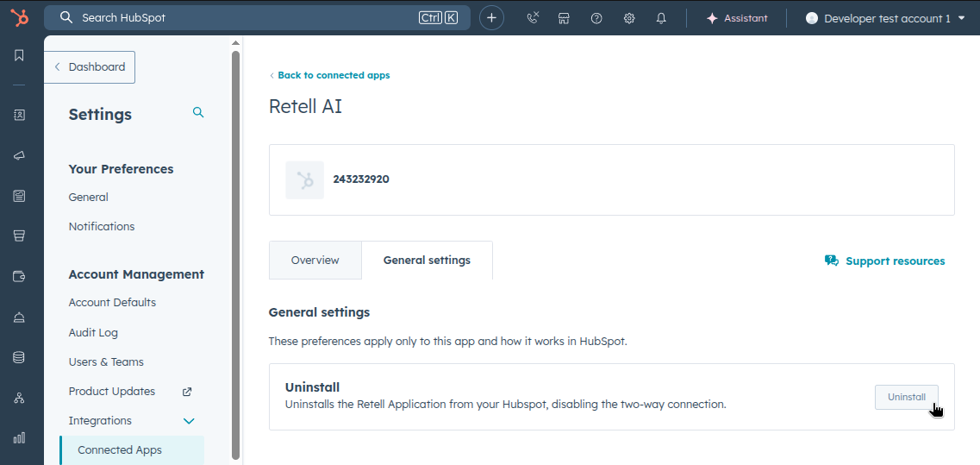This screenshot has height=465, width=980.
Task: Open the HubSpot sprocket home logo
Action: pos(19,17)
